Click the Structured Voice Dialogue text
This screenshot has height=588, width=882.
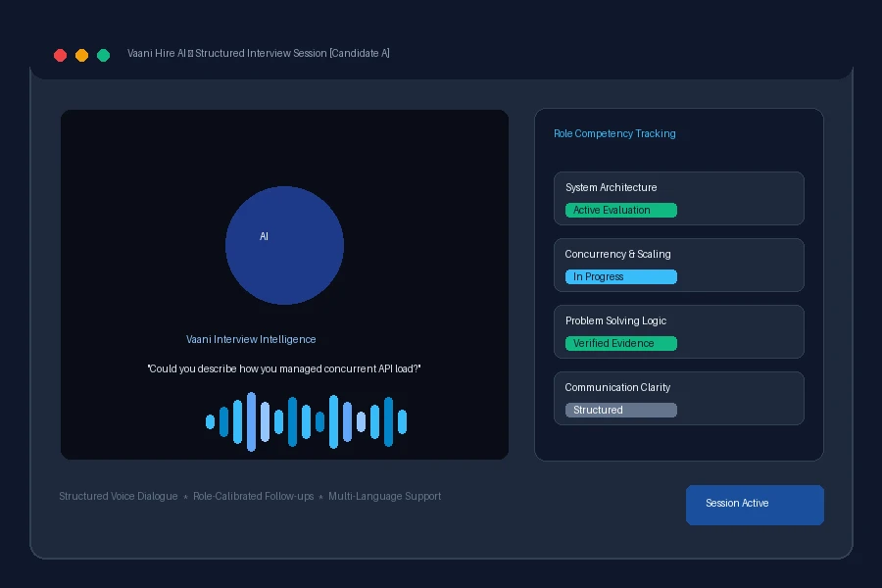(119, 496)
